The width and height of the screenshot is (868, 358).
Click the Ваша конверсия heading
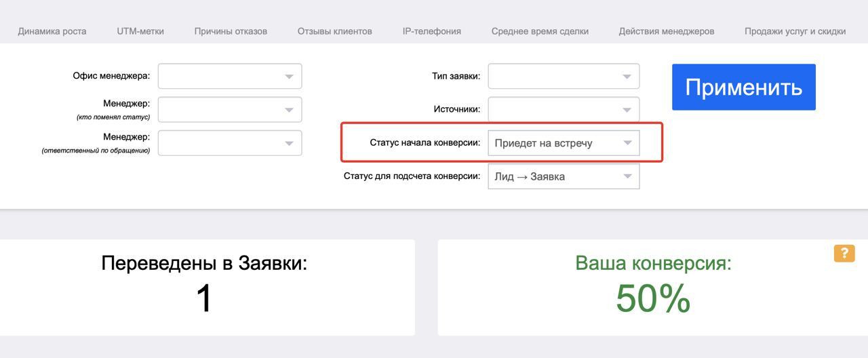coord(653,263)
